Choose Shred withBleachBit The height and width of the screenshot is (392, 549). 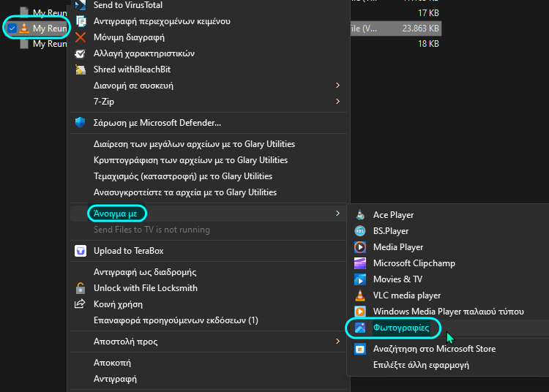(209, 69)
